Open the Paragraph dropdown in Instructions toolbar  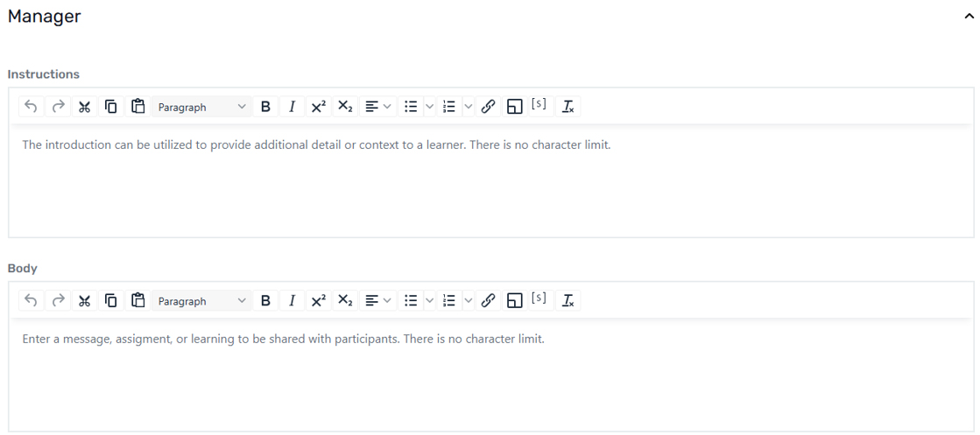coord(201,107)
